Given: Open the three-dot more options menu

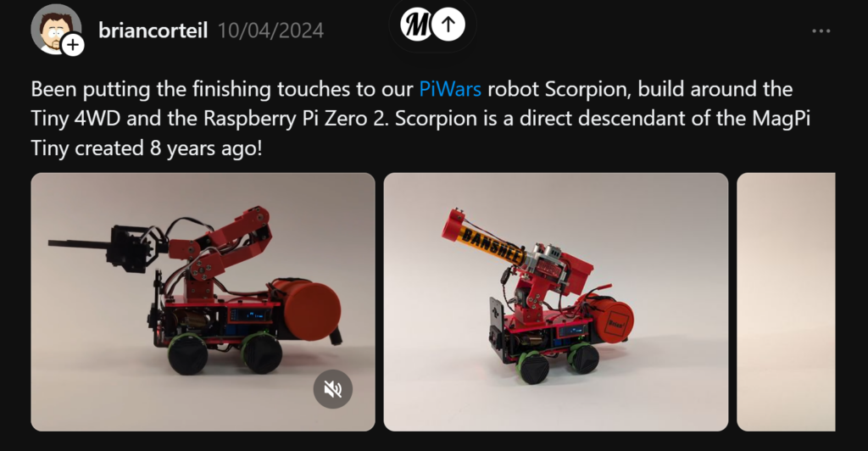Looking at the screenshot, I should [821, 31].
